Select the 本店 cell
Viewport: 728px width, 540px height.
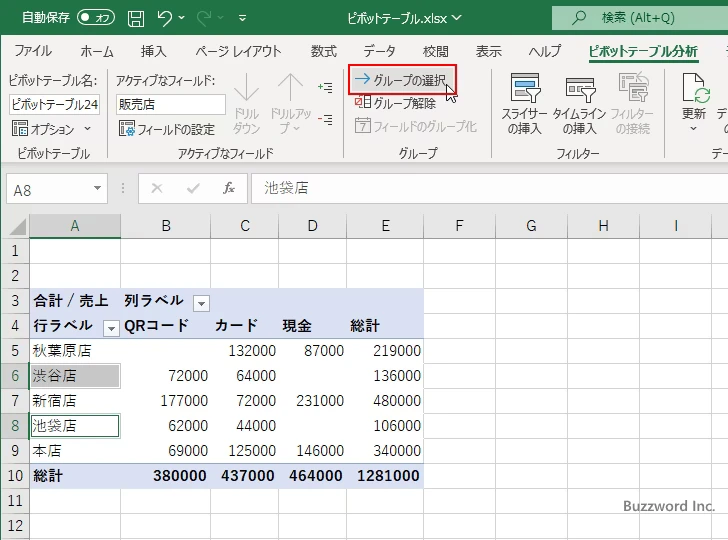click(75, 451)
